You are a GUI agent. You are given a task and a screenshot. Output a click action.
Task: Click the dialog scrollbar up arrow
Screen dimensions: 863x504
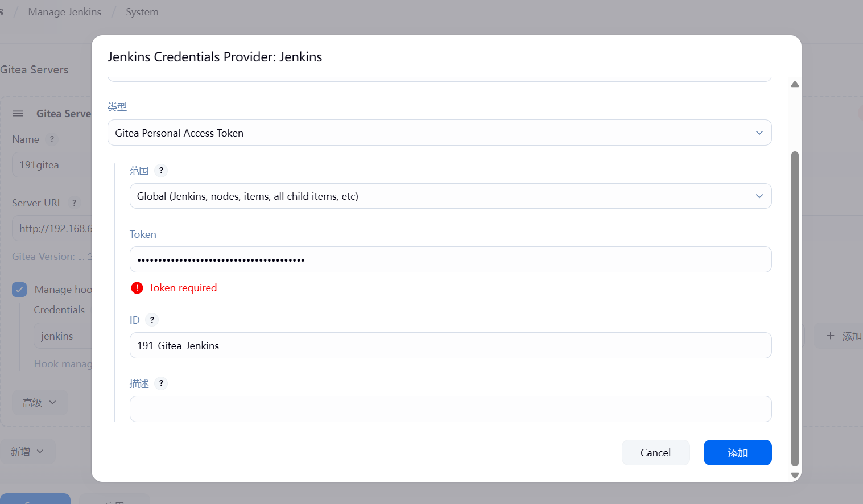click(x=795, y=84)
